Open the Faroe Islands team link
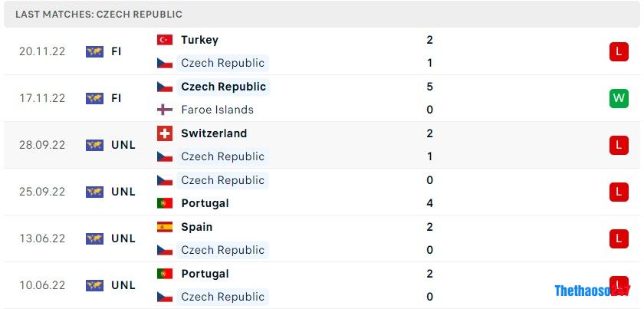This screenshot has height=309, width=644. pos(217,110)
